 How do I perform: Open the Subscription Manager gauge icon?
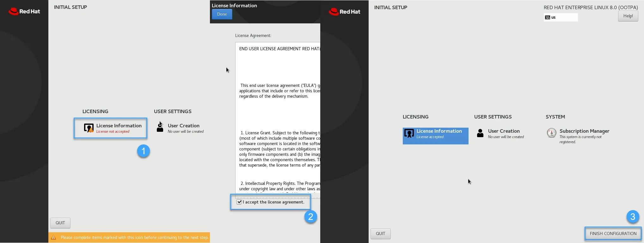click(x=551, y=133)
